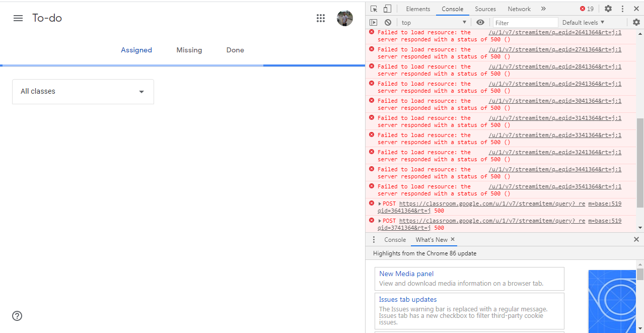Image resolution: width=644 pixels, height=333 pixels.
Task: Click the What's New drawer scrollbar
Action: [x=640, y=274]
